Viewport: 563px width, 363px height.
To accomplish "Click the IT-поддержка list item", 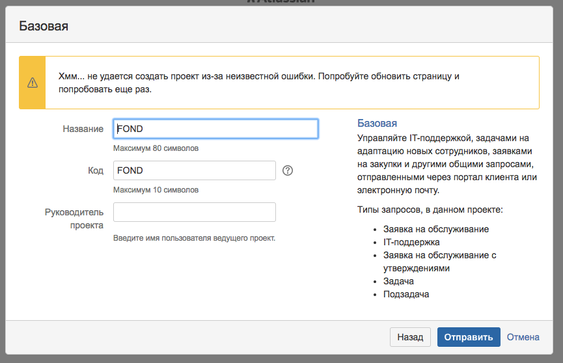I will 411,242.
